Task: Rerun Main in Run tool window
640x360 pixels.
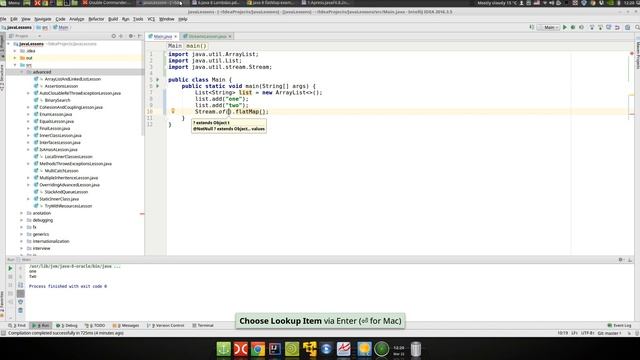Action: pos(10,268)
